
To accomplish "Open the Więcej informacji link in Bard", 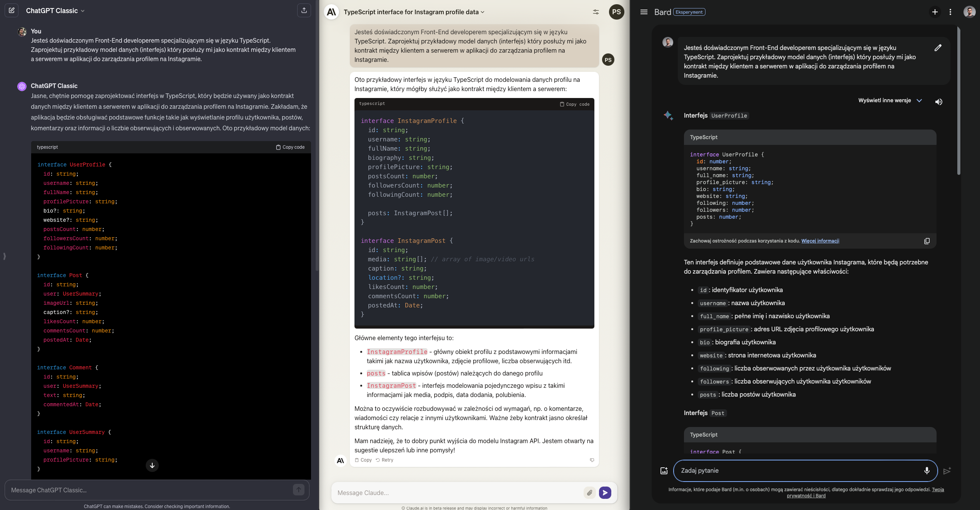I will [820, 241].
